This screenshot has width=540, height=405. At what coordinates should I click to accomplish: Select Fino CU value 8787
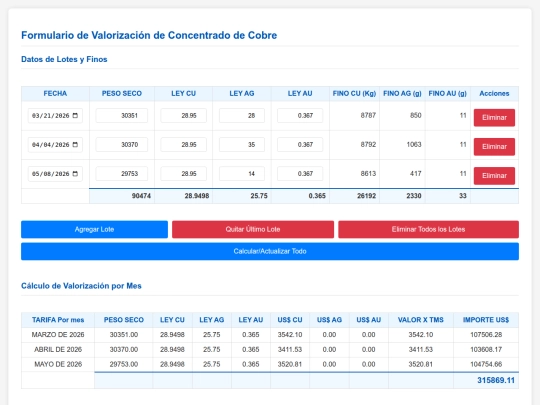click(x=368, y=115)
